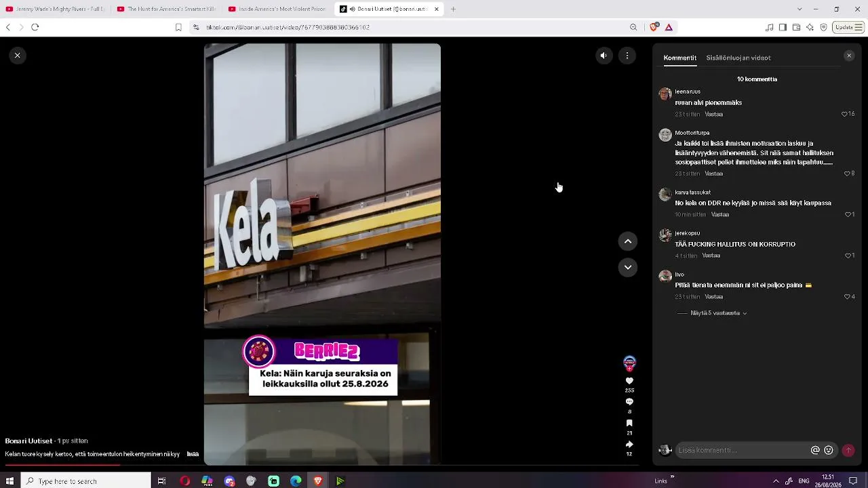Open Leo AI assistant
The height and width of the screenshot is (488, 868).
810,27
